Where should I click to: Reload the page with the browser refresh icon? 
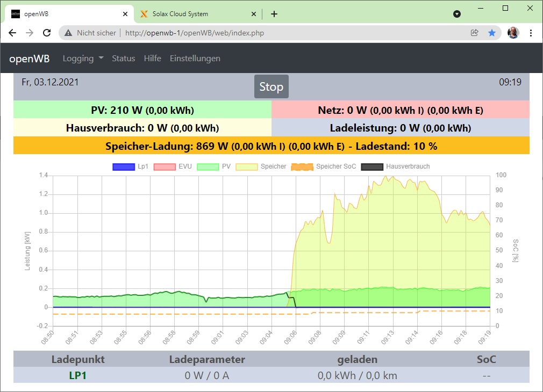tap(47, 33)
